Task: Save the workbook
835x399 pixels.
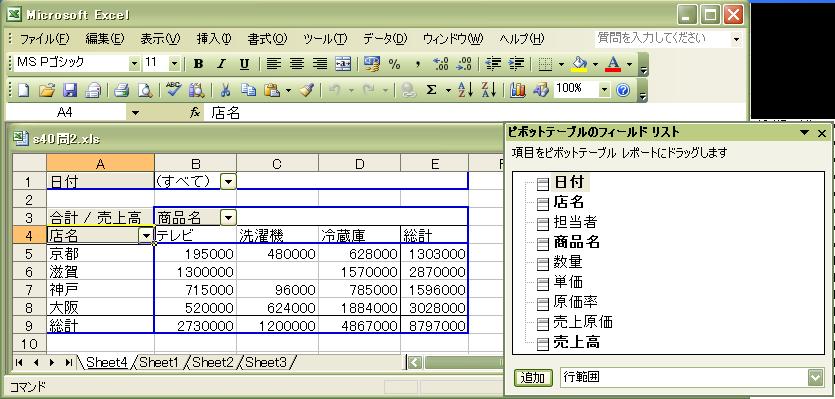Action: coord(70,90)
